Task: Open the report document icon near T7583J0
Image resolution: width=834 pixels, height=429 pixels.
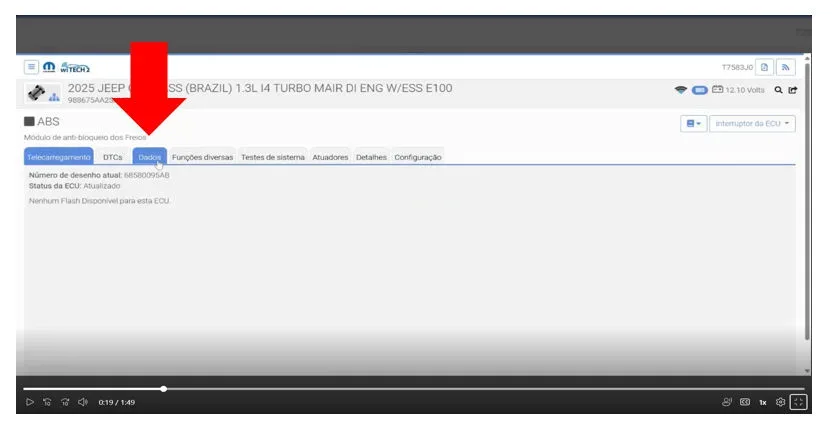Action: point(764,67)
